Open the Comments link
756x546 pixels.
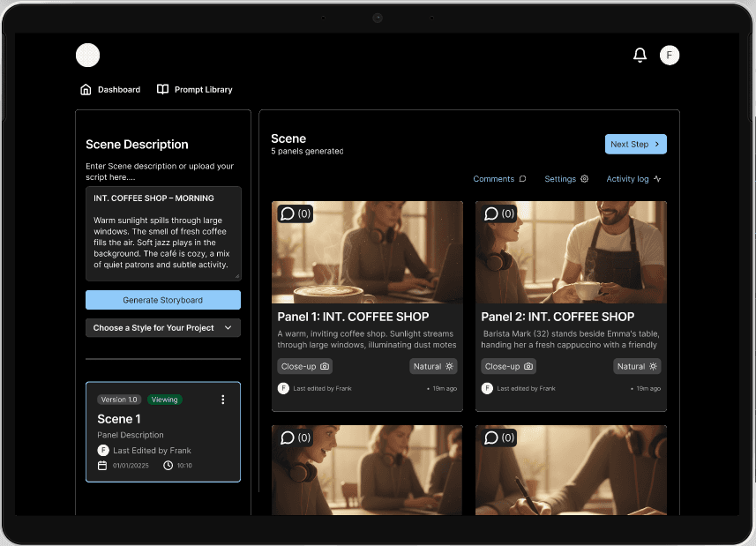(499, 179)
